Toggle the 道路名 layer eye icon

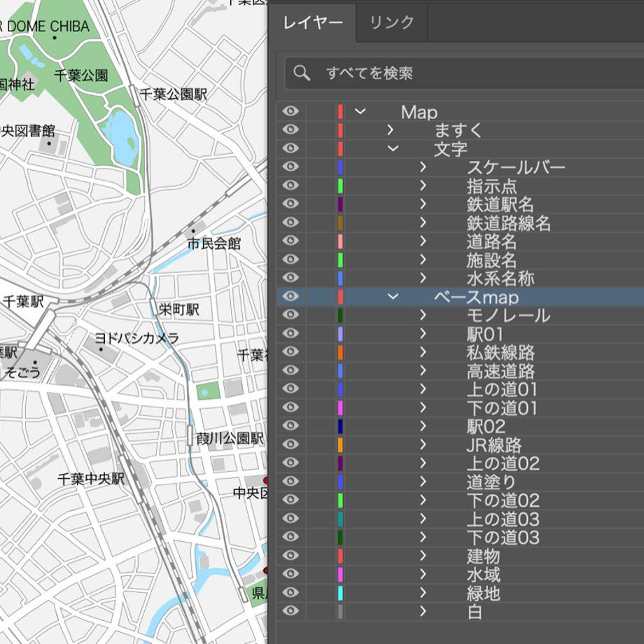tap(290, 240)
